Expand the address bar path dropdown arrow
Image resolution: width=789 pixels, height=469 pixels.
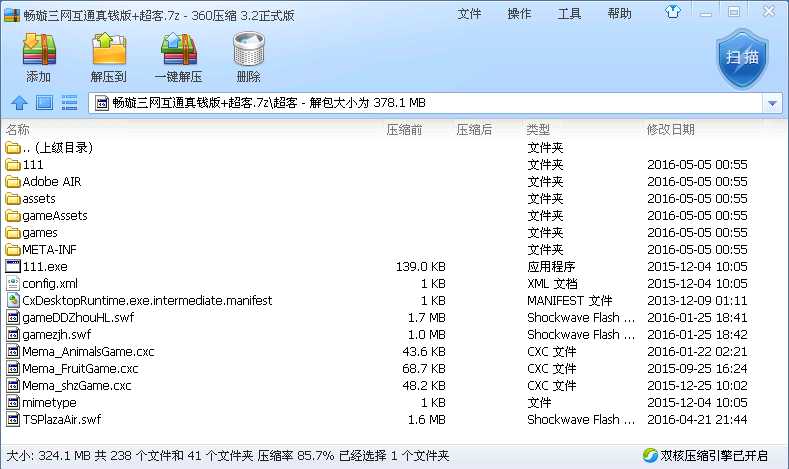[x=772, y=103]
